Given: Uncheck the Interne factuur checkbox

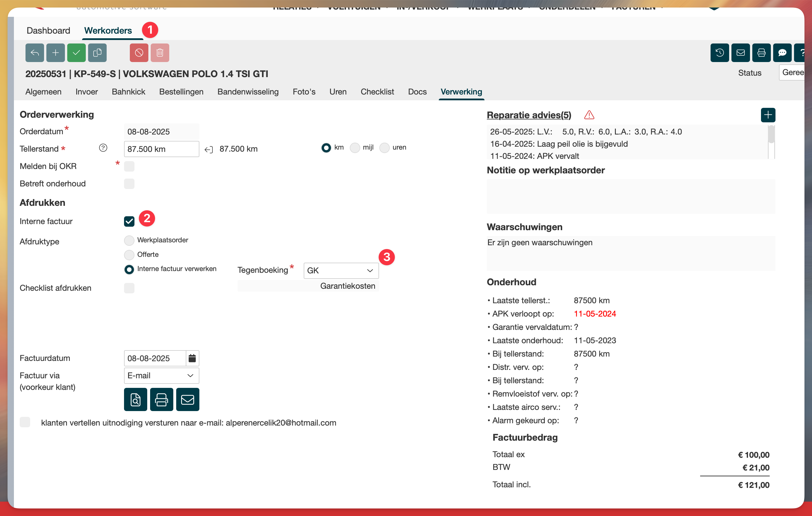Looking at the screenshot, I should coord(129,221).
